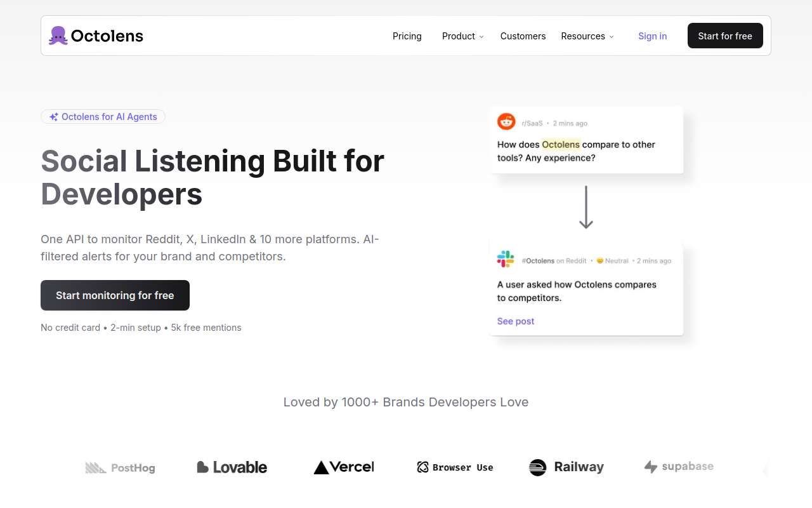Expand the Resources dropdown menu
Screen dimensions: 812x508
tap(587, 36)
